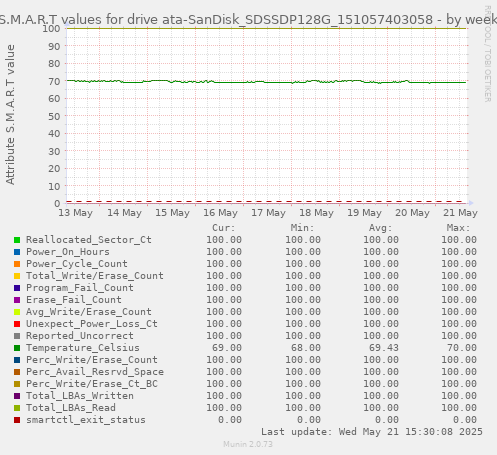Click the Min: column header

pyautogui.click(x=302, y=228)
